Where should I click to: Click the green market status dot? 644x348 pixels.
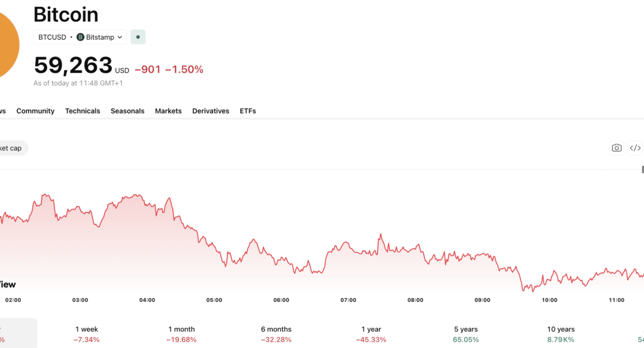(138, 37)
